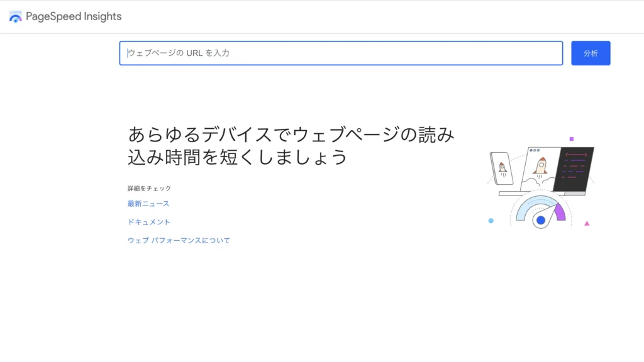
Task: Open the 最新ニュース link
Action: click(148, 204)
